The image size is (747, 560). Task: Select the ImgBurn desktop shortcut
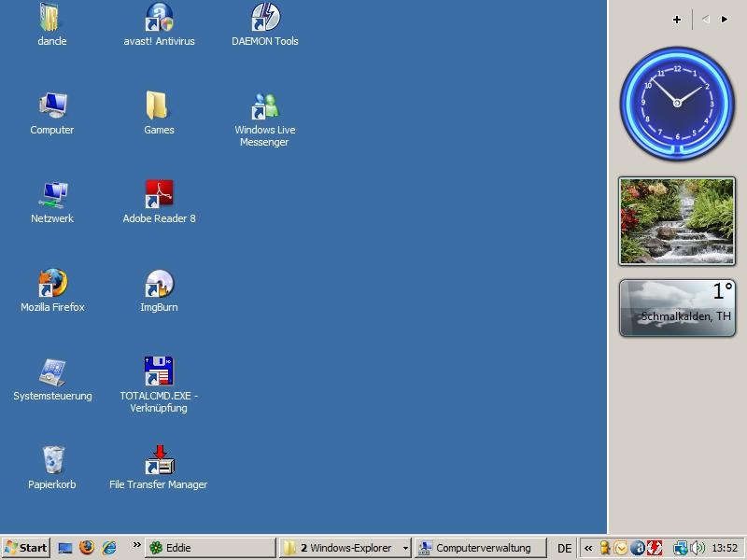[159, 283]
